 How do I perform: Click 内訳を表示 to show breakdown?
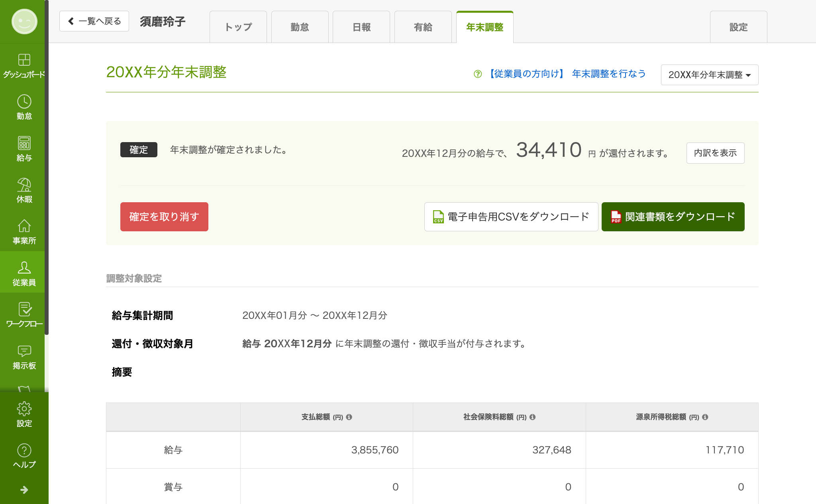click(x=715, y=153)
